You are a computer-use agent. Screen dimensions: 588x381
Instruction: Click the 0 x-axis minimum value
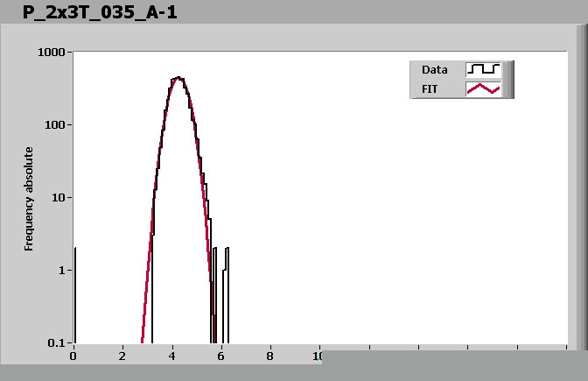point(73,356)
